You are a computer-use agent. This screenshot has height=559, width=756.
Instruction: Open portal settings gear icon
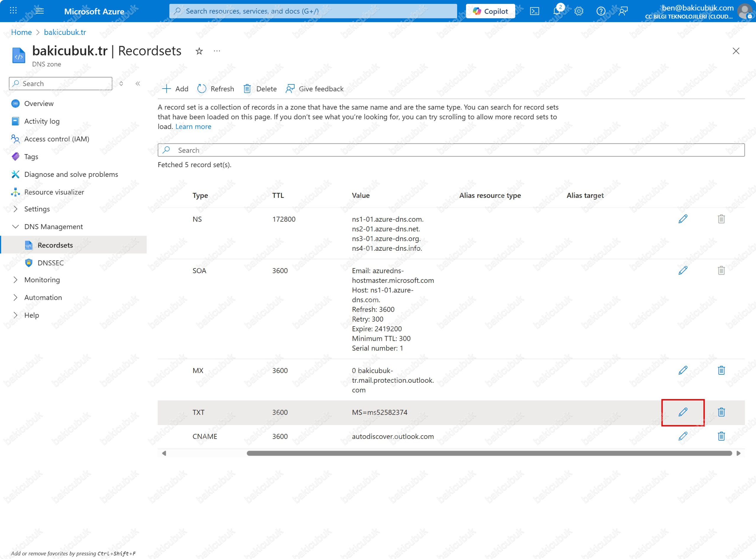click(x=579, y=11)
